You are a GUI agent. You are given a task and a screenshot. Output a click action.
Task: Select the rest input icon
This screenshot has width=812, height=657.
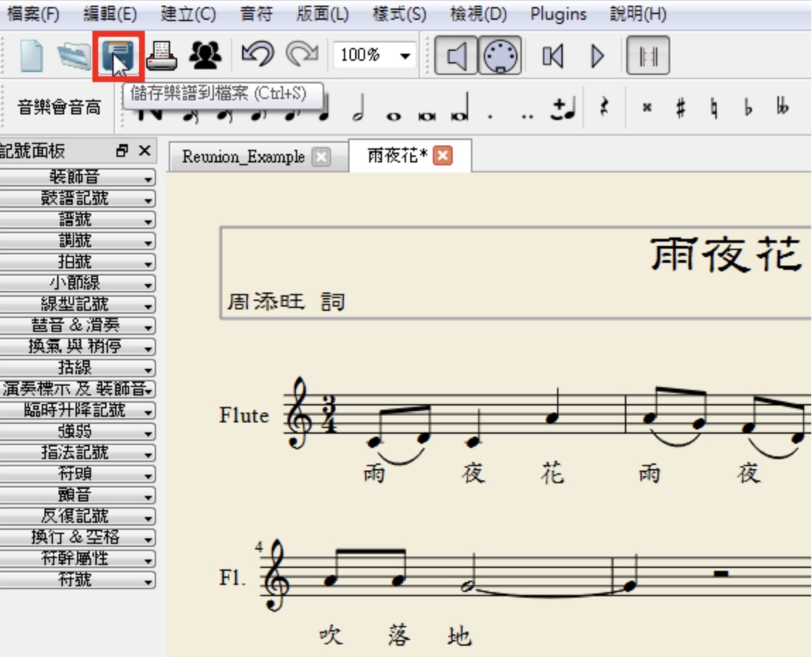pos(604,107)
